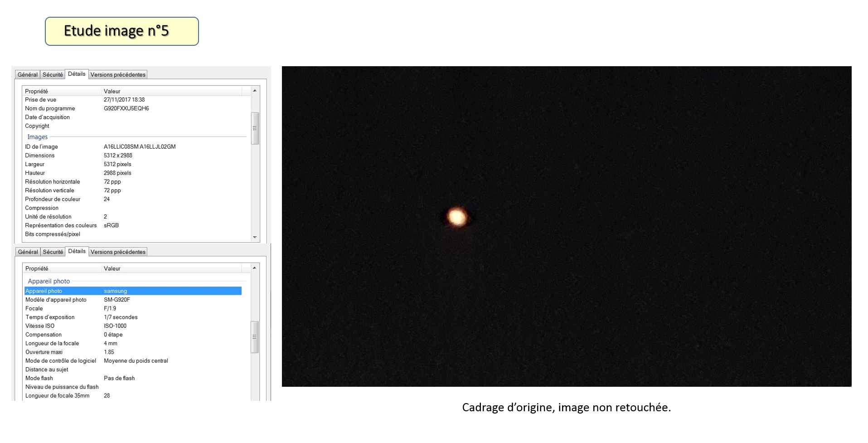
Task: Select the Bits compressés/pixel row
Action: coord(133,234)
